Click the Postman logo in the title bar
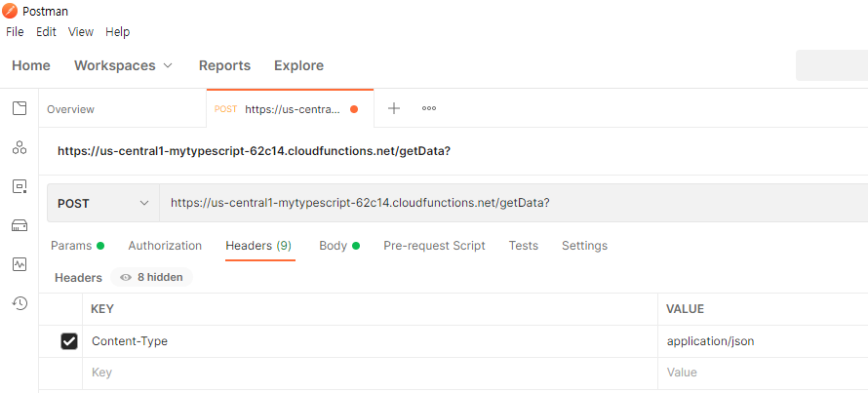This screenshot has height=393, width=868. pyautogui.click(x=10, y=11)
